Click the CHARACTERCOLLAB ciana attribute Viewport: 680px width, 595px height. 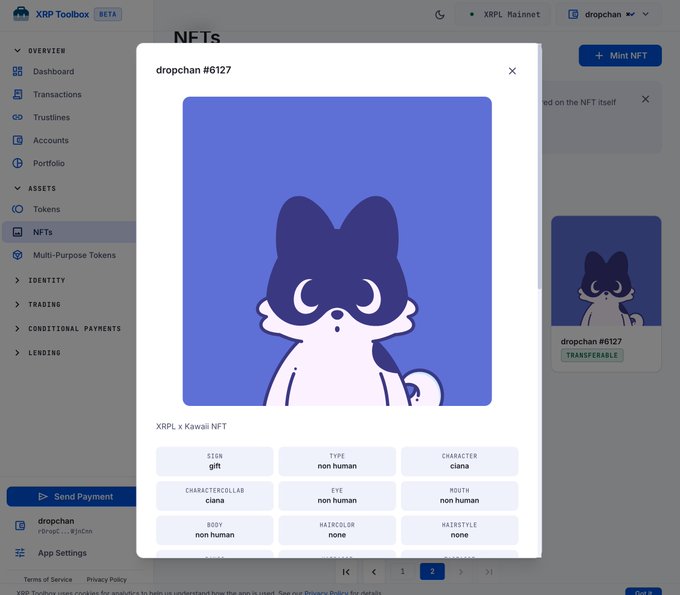[215, 496]
